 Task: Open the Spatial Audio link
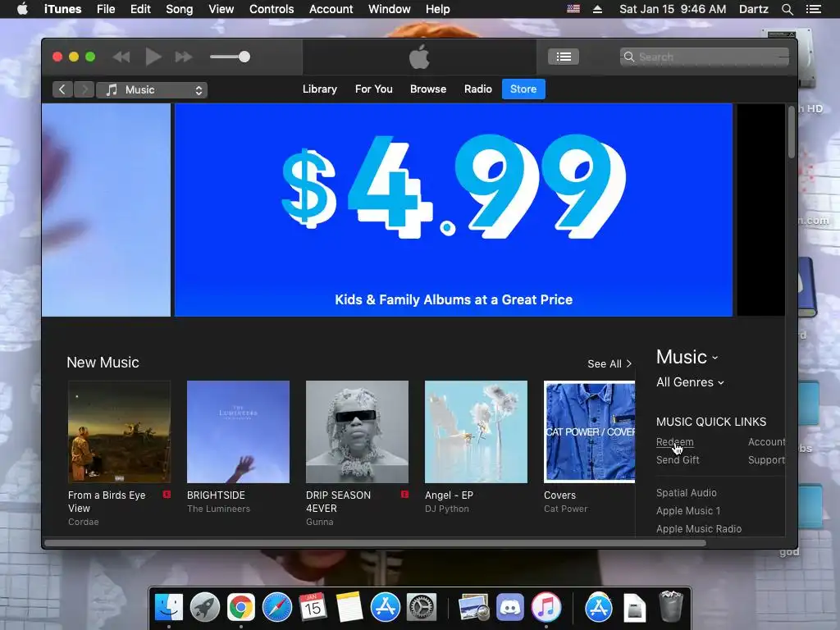687,493
